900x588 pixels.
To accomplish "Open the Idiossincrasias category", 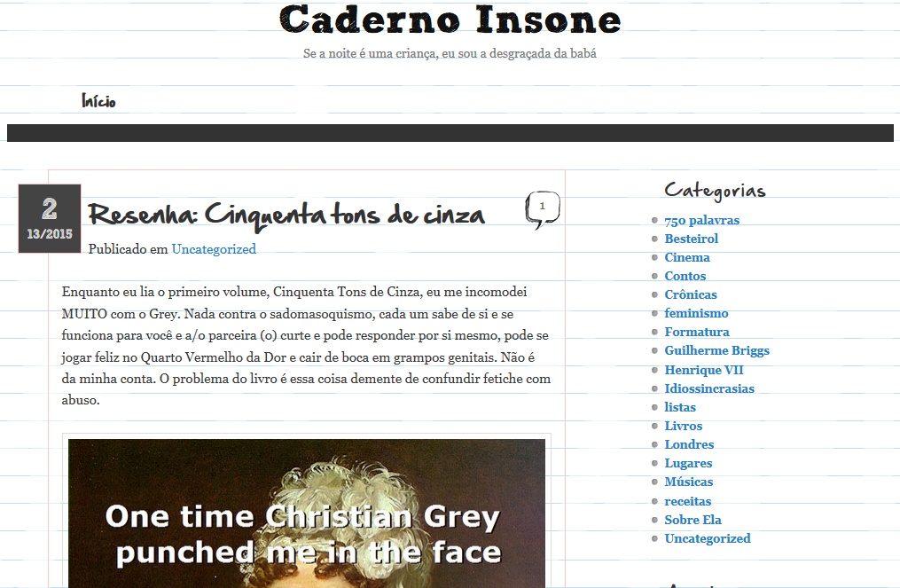I will [709, 388].
